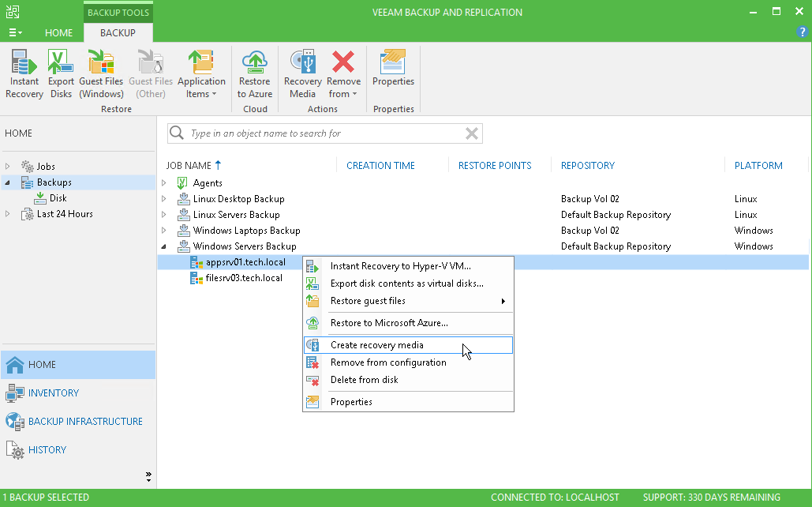Click Default Backup Repository for Linux Servers Backup
The height and width of the screenshot is (507, 812).
click(616, 215)
